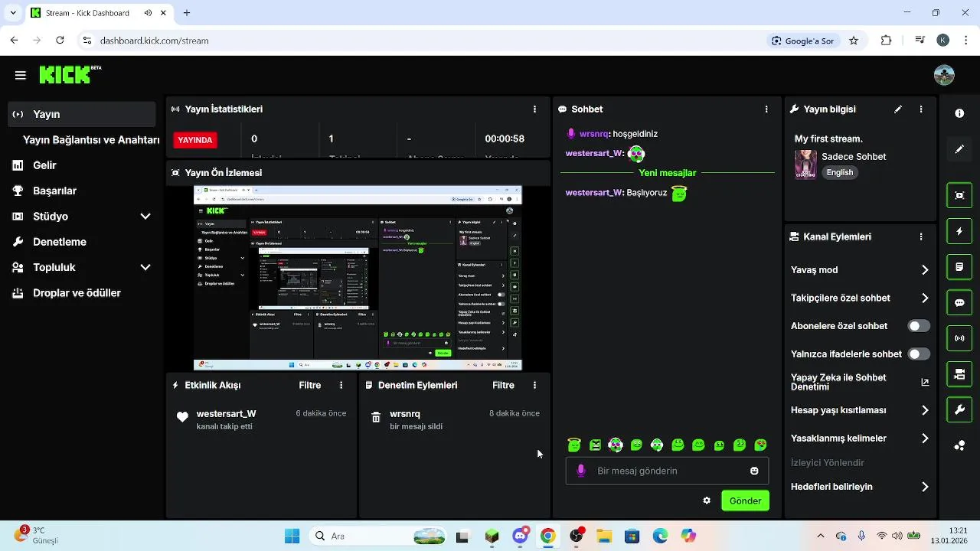Open Filtre in Denetim Eylemleri panel
This screenshot has height=551, width=980.
coord(503,386)
